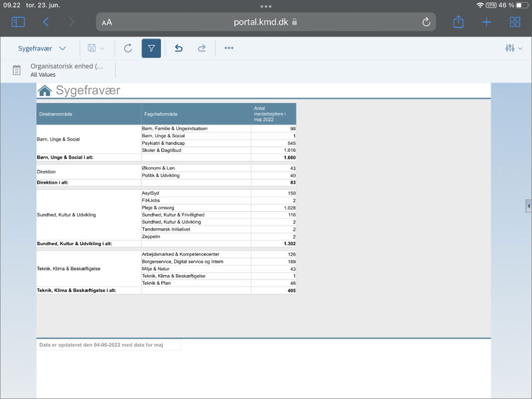Expand the collapsed right side panel

(528, 205)
